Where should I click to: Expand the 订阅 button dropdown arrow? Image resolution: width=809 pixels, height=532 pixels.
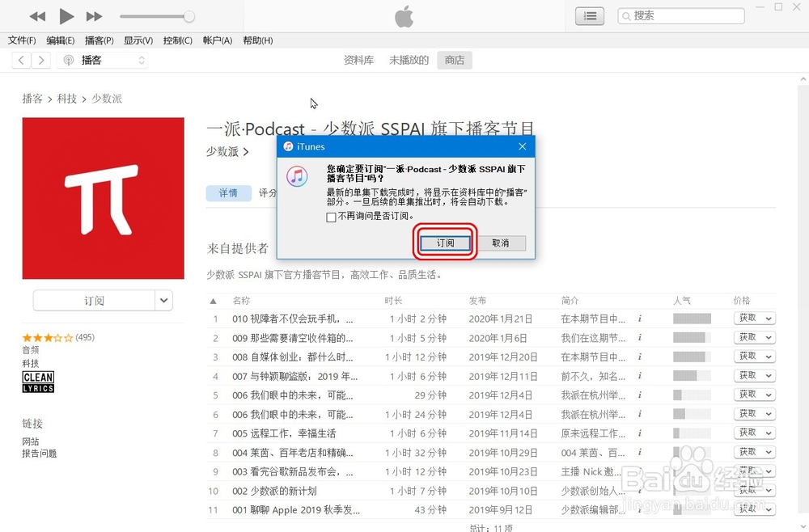163,301
